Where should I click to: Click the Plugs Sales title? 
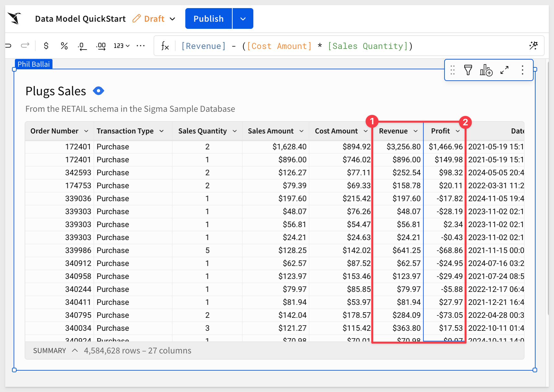(56, 91)
